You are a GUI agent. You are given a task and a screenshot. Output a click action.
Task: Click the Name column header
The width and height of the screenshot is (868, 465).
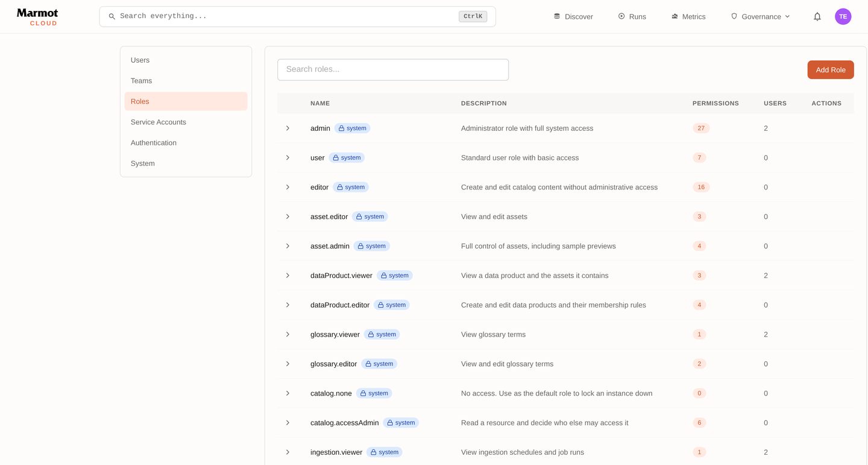point(320,103)
